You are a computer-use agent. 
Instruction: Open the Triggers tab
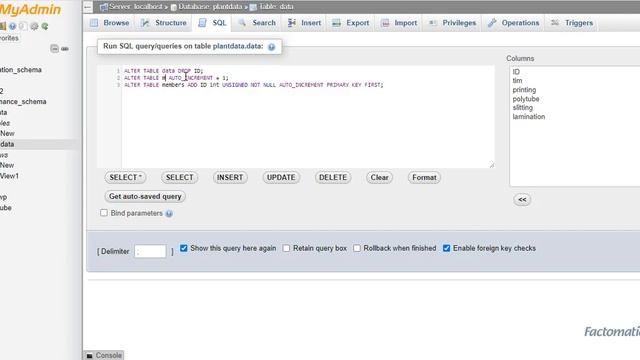coord(572,23)
